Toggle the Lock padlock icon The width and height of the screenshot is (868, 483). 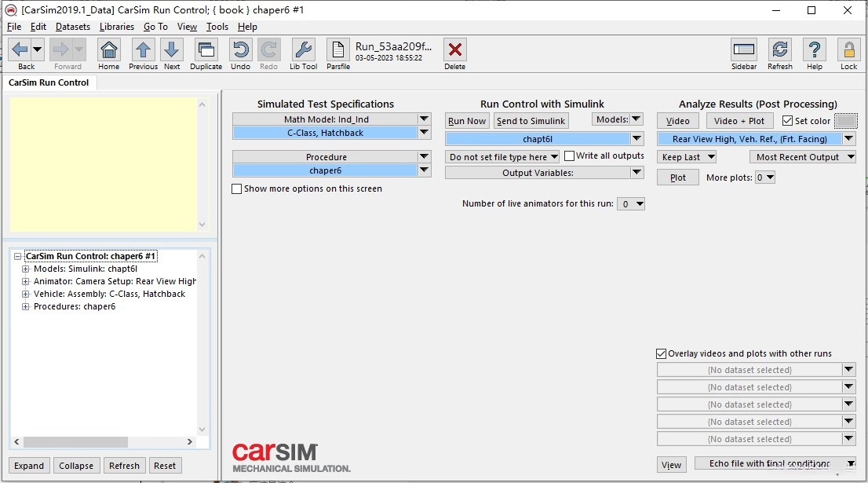click(848, 49)
